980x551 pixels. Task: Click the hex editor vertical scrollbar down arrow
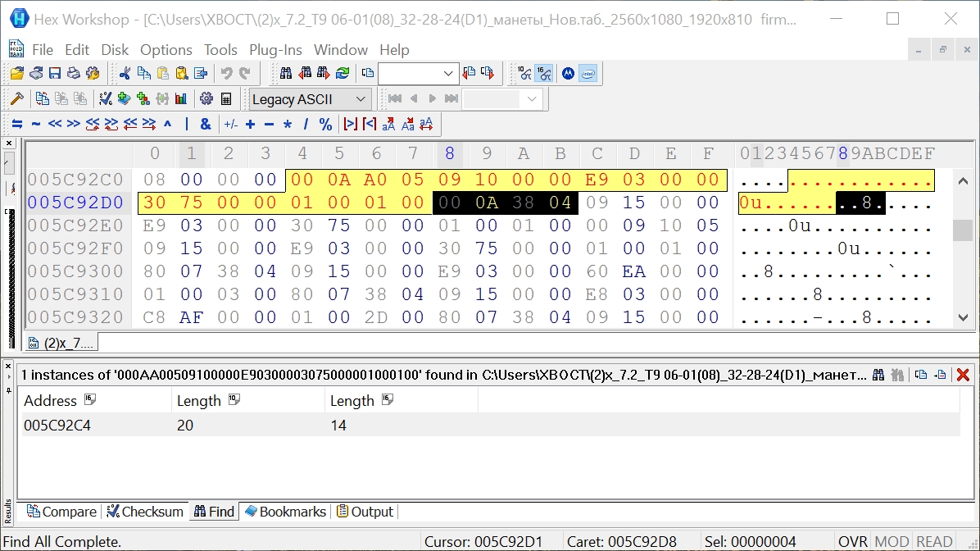[964, 317]
